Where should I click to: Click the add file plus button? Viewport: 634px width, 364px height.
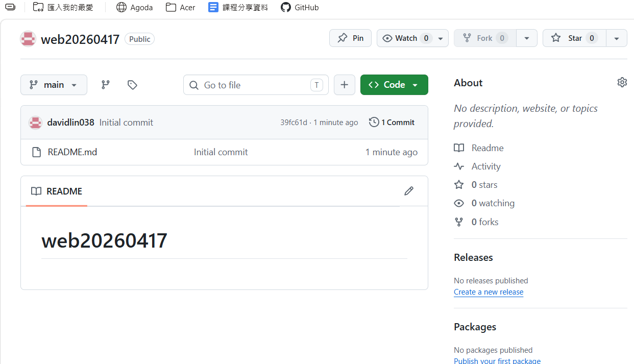[345, 85]
